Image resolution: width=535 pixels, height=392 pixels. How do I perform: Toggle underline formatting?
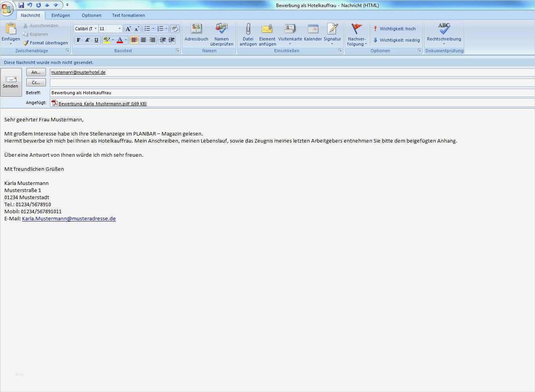[96, 40]
